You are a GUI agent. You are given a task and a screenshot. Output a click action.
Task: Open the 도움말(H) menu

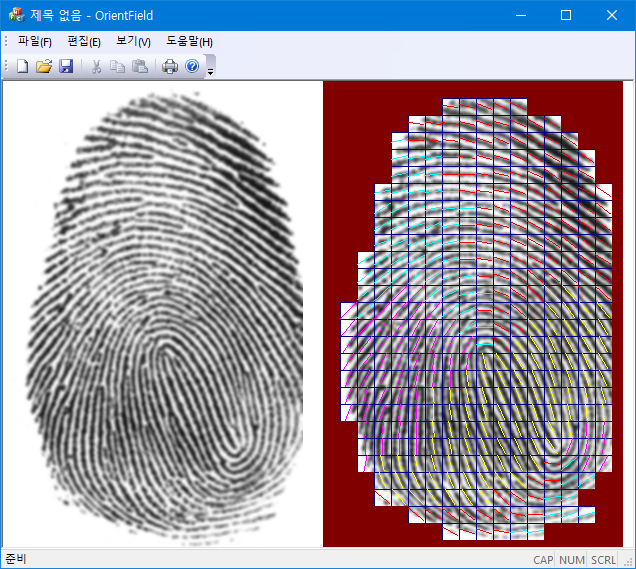189,41
